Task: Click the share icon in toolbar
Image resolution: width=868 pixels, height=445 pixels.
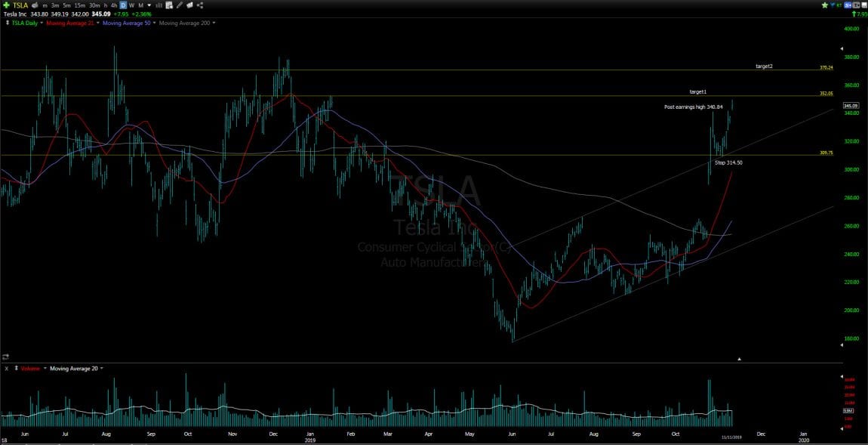Action: [x=200, y=5]
